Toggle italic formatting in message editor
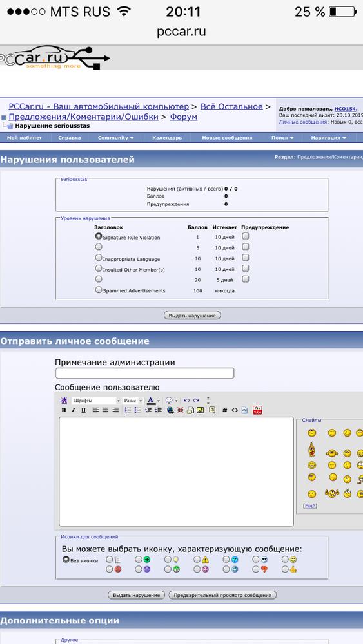 click(x=73, y=410)
